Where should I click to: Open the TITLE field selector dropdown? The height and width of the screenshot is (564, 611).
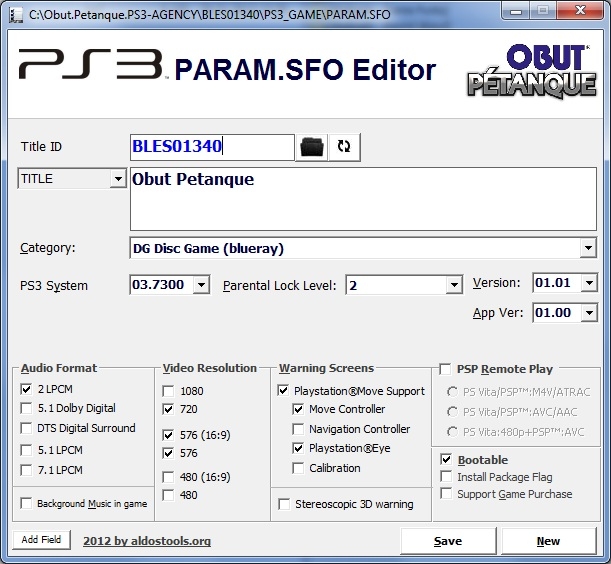point(117,179)
